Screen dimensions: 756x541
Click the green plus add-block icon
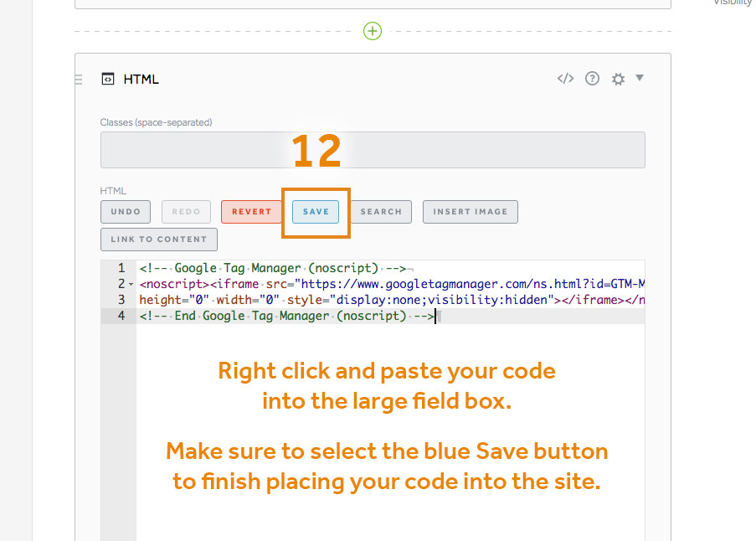coord(373,31)
